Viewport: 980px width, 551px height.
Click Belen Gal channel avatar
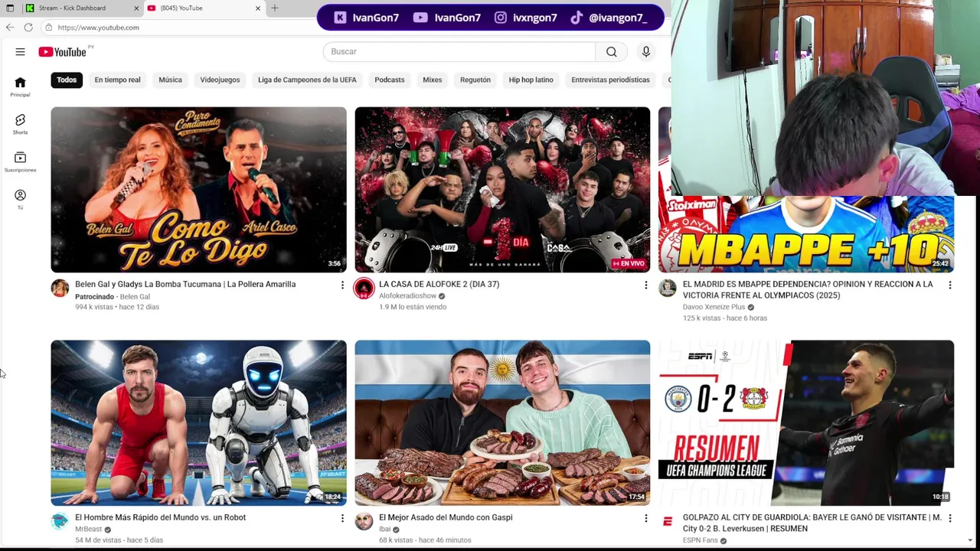[x=60, y=288]
